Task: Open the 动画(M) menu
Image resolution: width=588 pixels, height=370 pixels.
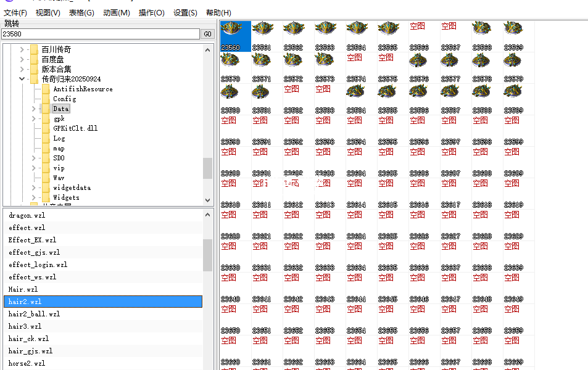Action: [x=116, y=12]
